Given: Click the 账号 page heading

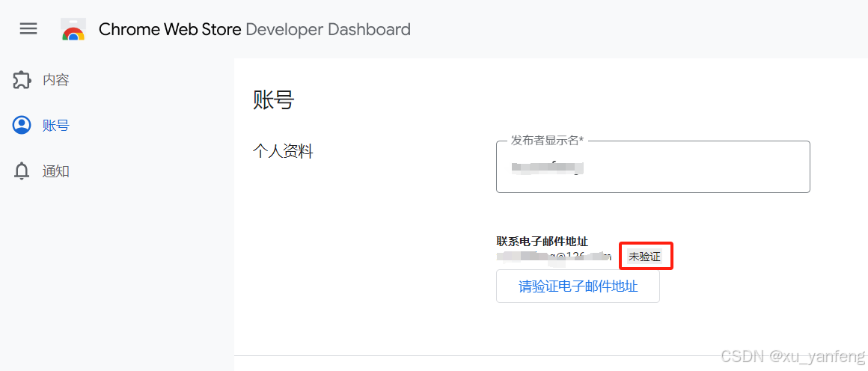Looking at the screenshot, I should click(x=273, y=100).
